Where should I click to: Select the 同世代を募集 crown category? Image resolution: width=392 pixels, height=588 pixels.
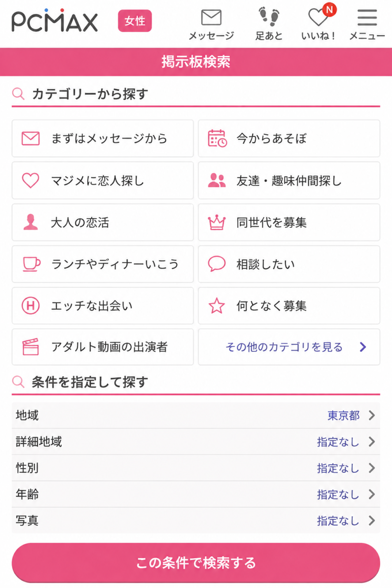pos(289,222)
